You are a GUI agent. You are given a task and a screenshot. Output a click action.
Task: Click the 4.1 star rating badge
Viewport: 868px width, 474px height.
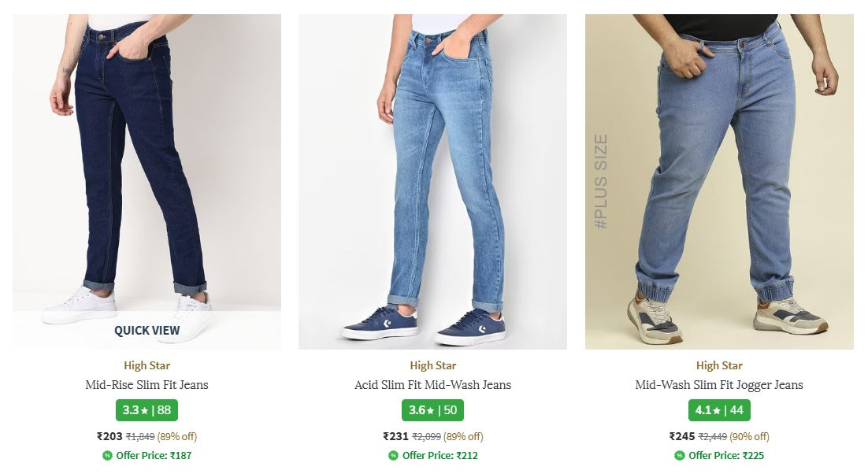coord(719,410)
